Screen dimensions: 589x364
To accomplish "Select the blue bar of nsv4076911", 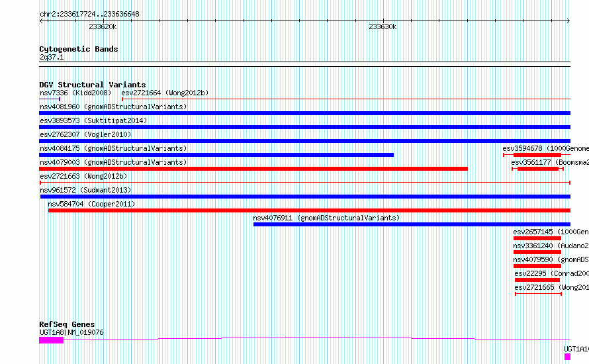I will tap(412, 224).
